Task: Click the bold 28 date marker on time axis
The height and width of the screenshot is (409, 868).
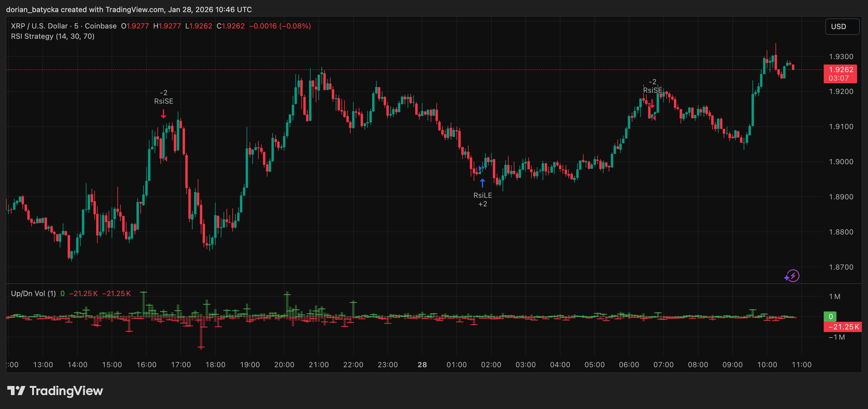Action: [x=422, y=364]
